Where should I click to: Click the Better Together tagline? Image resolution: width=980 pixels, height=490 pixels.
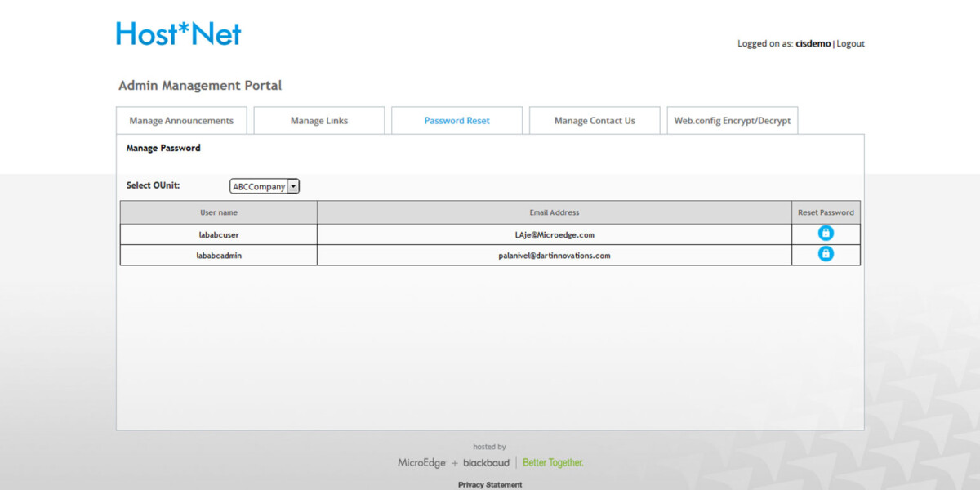click(x=553, y=463)
